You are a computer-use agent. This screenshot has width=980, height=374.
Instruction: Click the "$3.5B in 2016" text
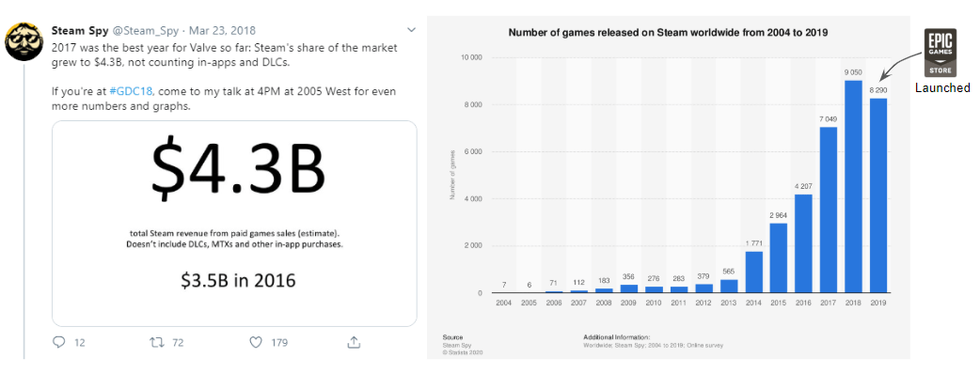pos(238,281)
